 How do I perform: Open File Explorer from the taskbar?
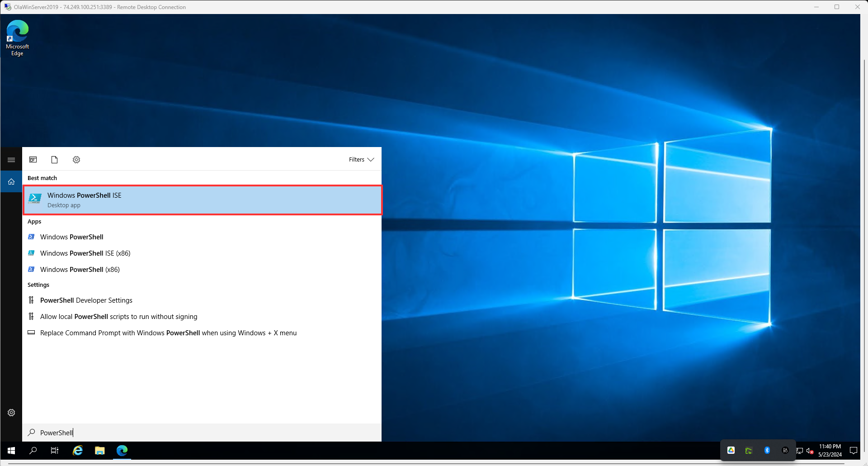click(x=99, y=451)
